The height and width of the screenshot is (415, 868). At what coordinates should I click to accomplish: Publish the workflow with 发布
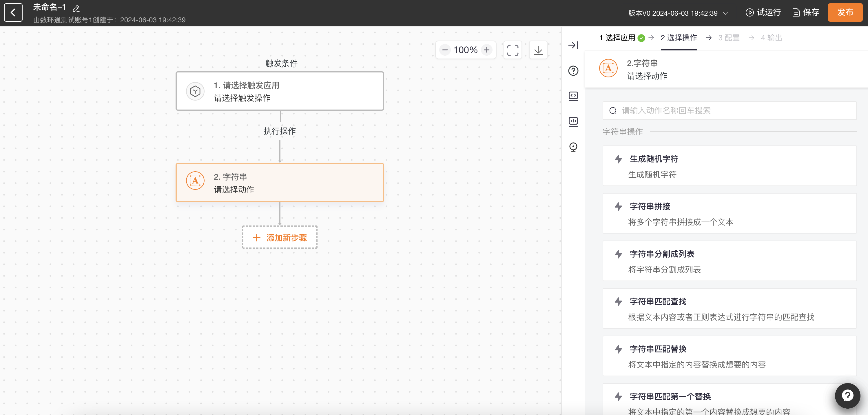pyautogui.click(x=845, y=12)
